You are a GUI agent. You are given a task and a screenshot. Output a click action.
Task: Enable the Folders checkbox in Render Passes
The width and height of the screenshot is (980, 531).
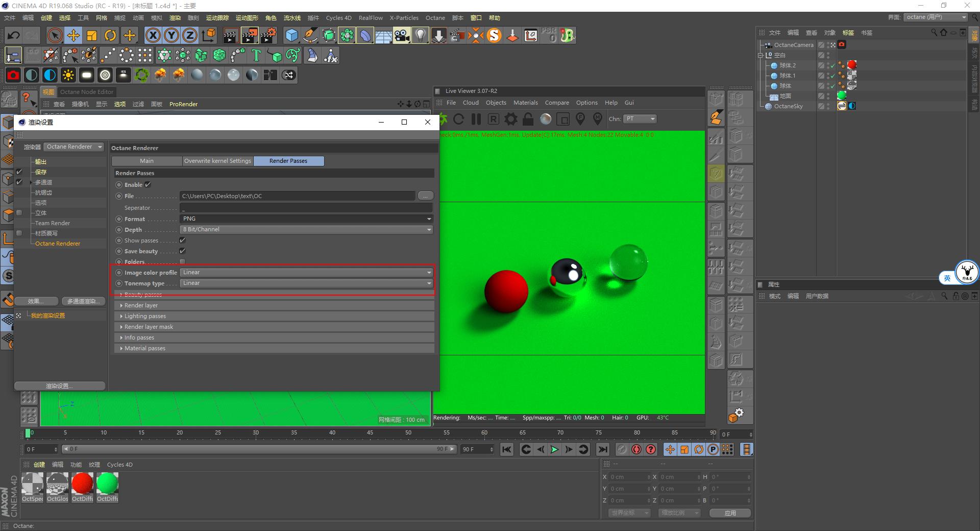[x=182, y=261]
